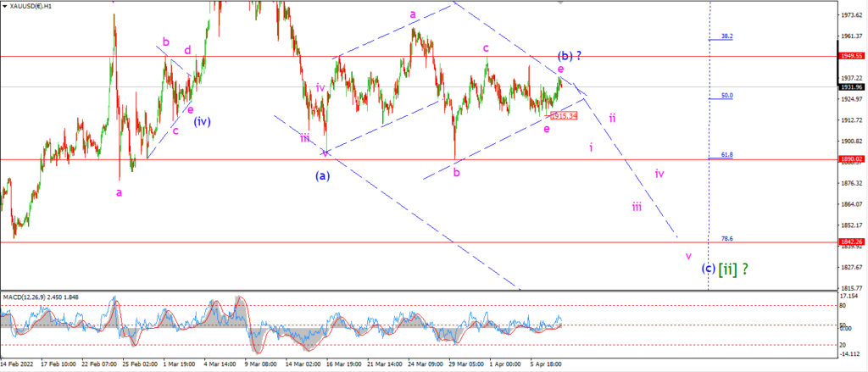Click the 78.6 Fibonacci level label
868x372 pixels.
click(x=726, y=239)
